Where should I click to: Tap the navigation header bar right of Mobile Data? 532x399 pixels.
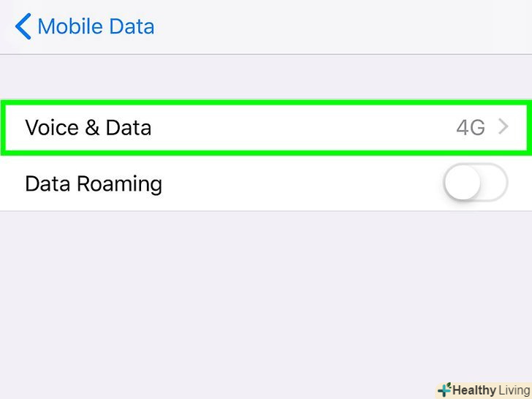pyautogui.click(x=343, y=27)
